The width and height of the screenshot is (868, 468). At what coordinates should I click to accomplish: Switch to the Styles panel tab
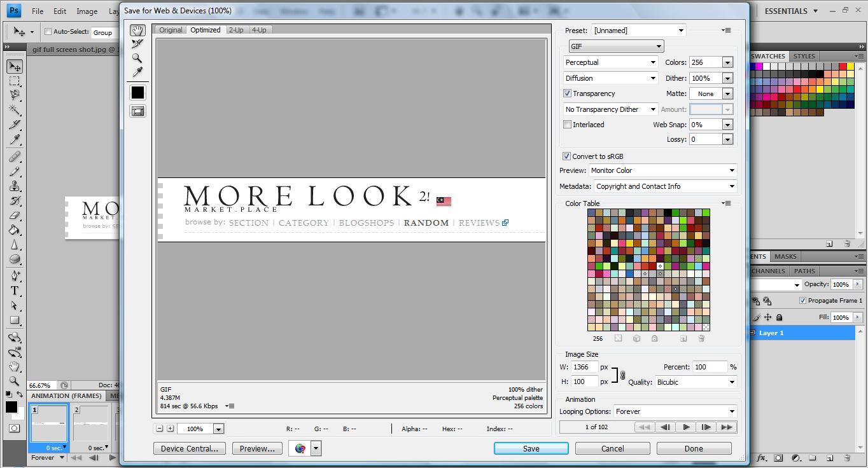[x=804, y=56]
